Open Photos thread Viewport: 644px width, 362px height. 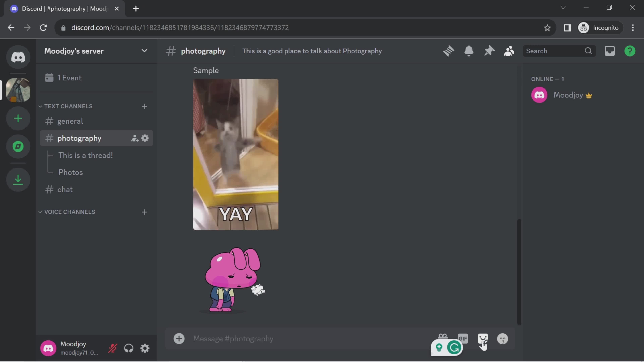click(70, 172)
